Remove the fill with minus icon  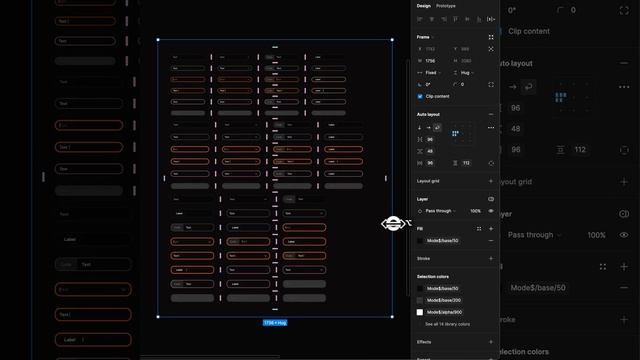[x=491, y=241]
